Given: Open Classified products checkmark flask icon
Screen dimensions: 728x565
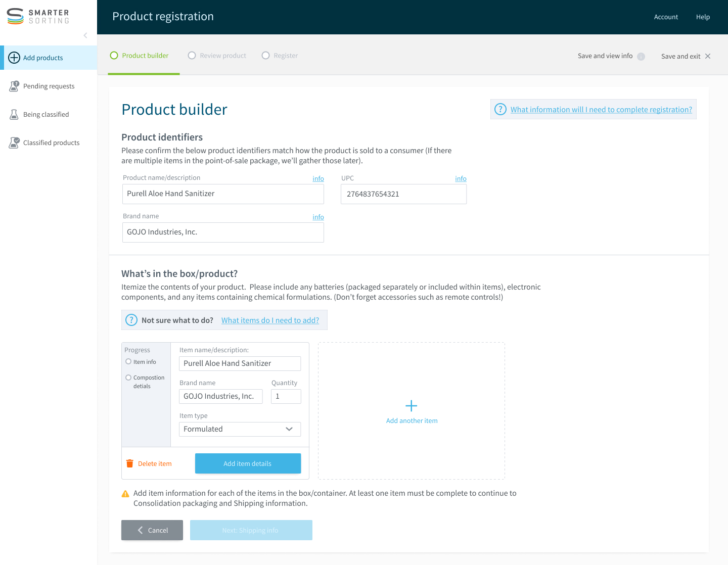Looking at the screenshot, I should coord(14,143).
